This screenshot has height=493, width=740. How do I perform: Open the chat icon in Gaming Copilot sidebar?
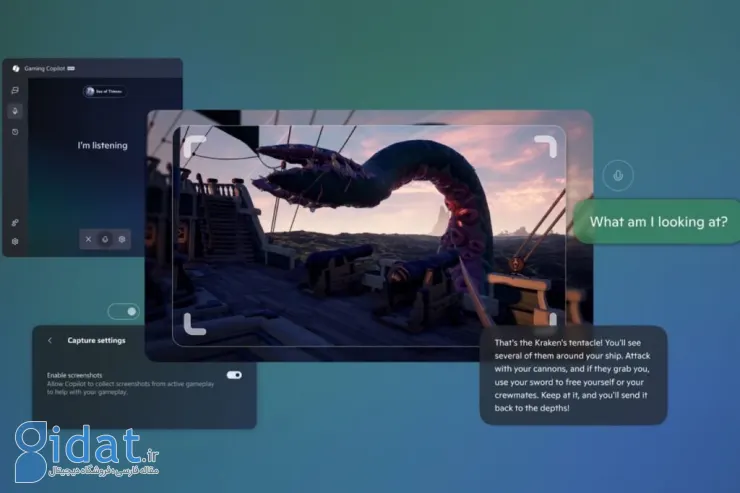click(15, 90)
